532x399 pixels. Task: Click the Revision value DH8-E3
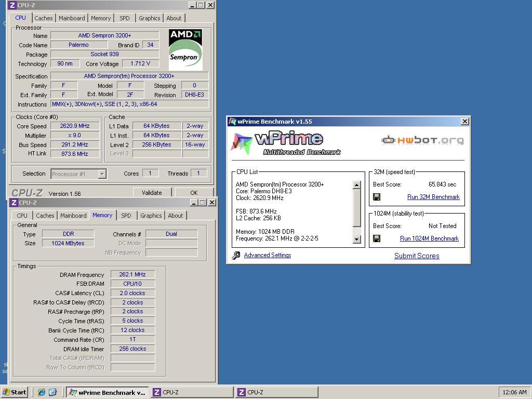[195, 95]
